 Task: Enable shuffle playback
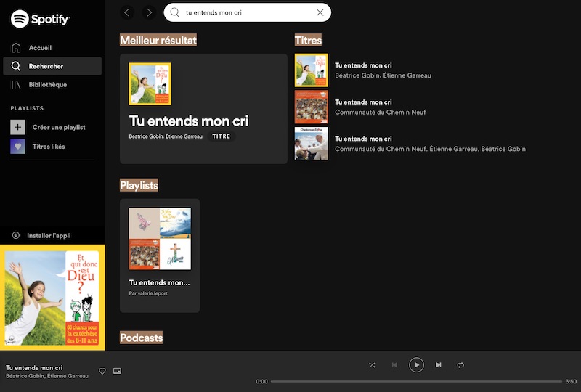373,365
